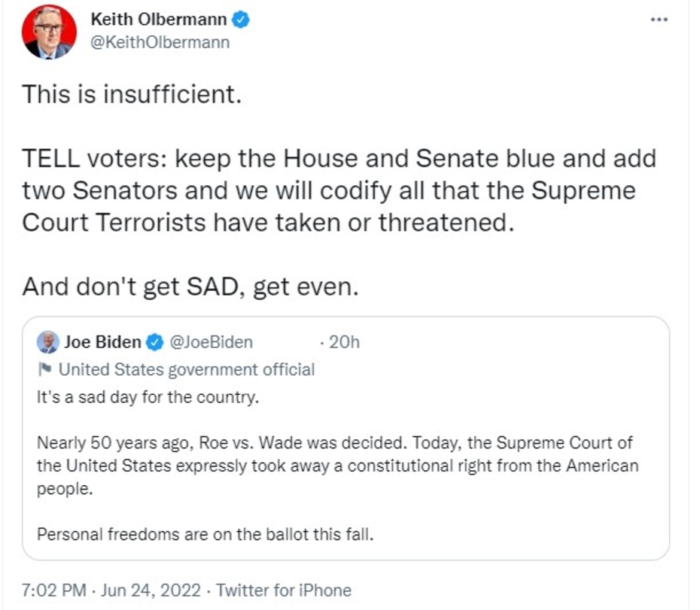Click the Twitter for iPhone source link
Screen dimensions: 700x610
(x=284, y=590)
